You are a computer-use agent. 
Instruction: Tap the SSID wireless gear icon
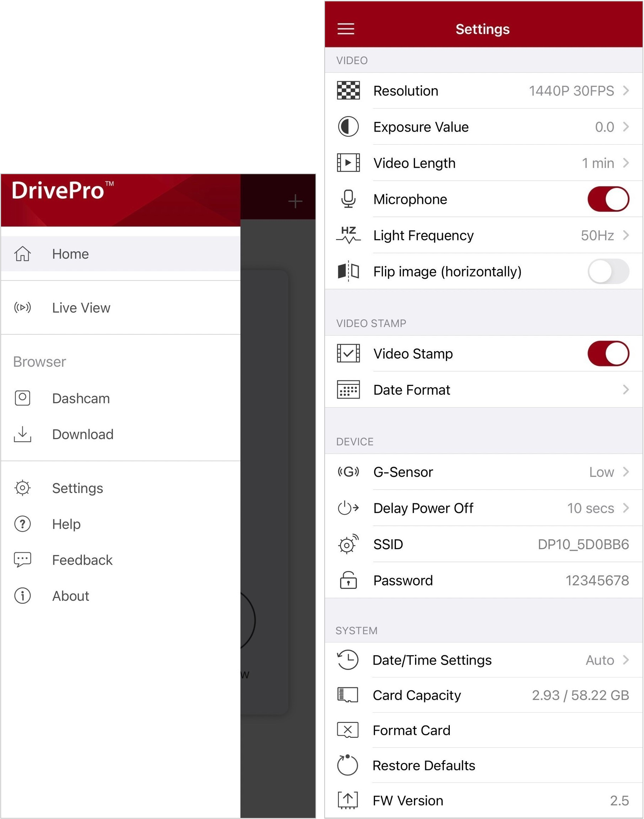(348, 544)
